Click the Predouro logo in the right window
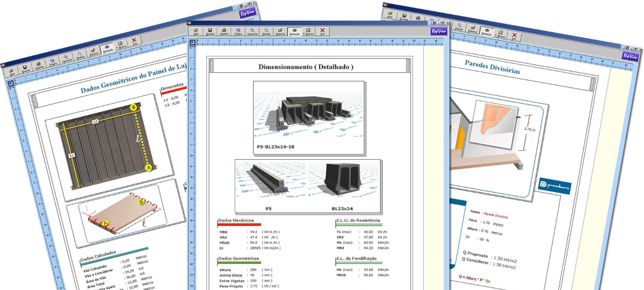644x290 pixels. [x=554, y=186]
